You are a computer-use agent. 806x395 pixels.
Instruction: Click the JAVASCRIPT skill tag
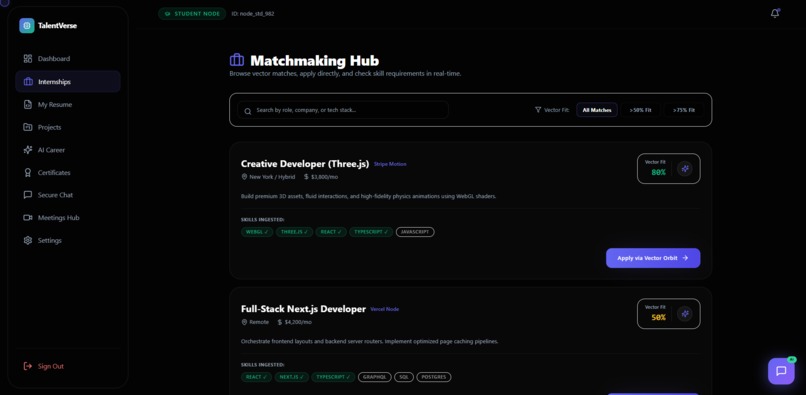pyautogui.click(x=415, y=232)
